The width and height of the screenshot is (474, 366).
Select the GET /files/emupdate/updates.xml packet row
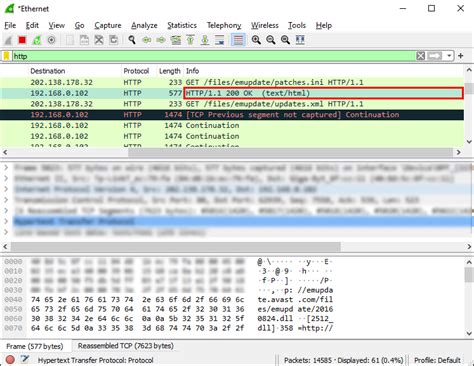[232, 104]
